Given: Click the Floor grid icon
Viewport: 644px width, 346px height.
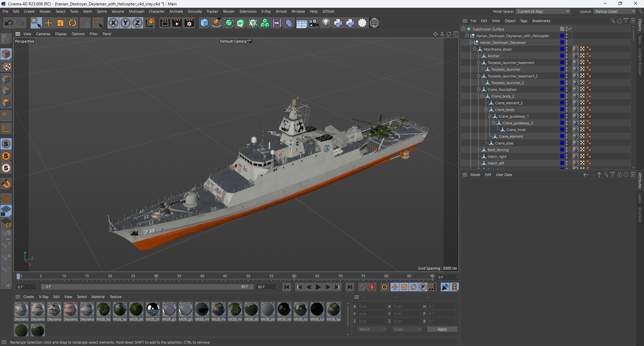Looking at the screenshot, I should (302, 23).
